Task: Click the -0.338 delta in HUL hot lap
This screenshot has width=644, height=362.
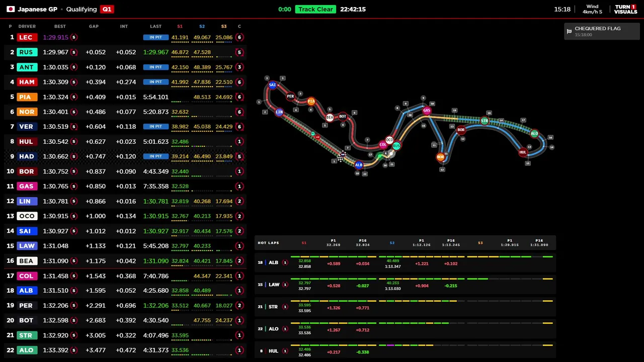Action: 362,352
